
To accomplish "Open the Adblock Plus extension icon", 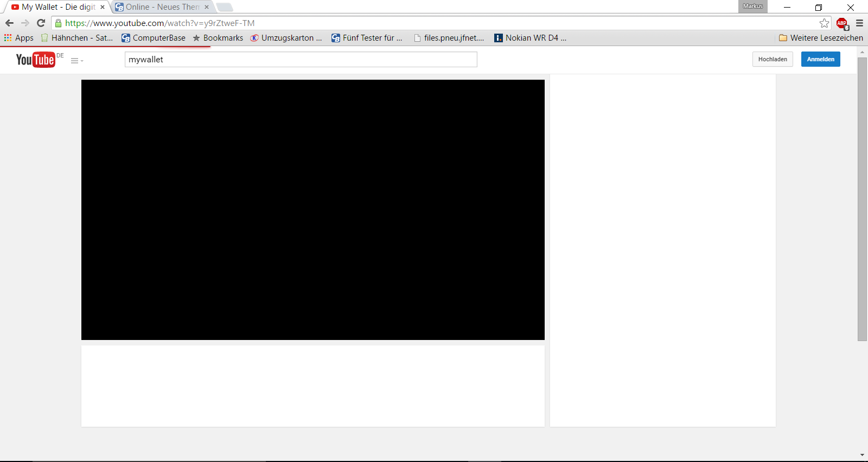I will pyautogui.click(x=842, y=23).
